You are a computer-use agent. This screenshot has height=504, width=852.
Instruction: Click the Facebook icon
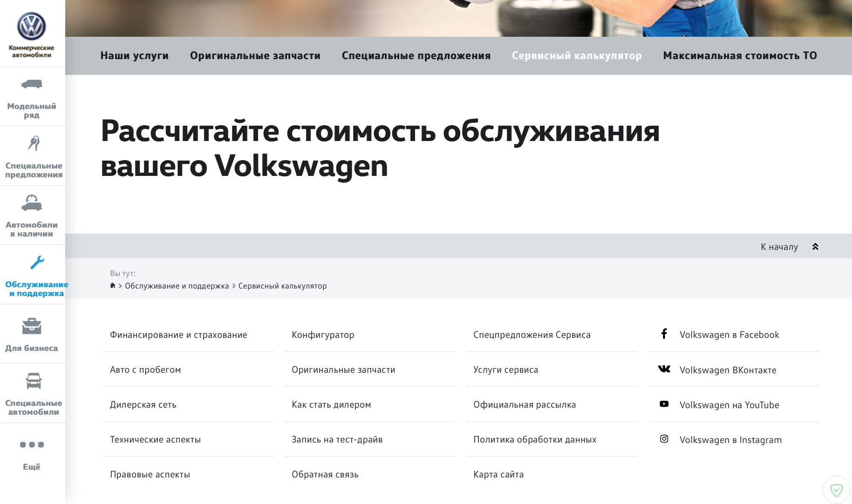664,334
